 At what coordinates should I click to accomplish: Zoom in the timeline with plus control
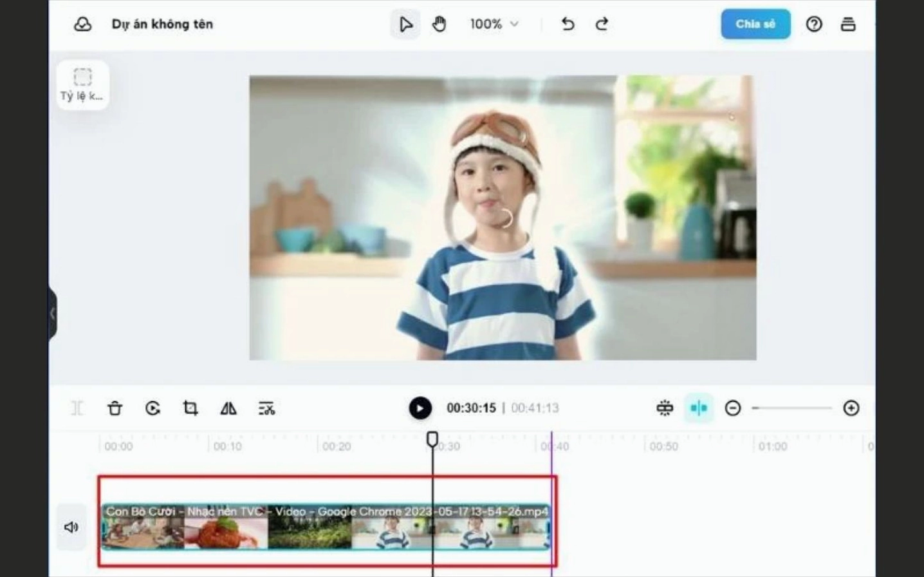click(x=851, y=408)
